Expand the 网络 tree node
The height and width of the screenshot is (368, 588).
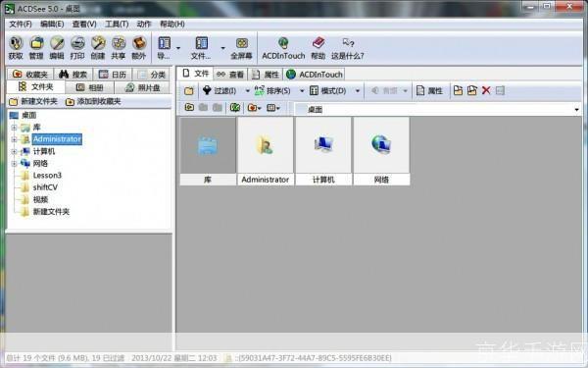[14, 163]
